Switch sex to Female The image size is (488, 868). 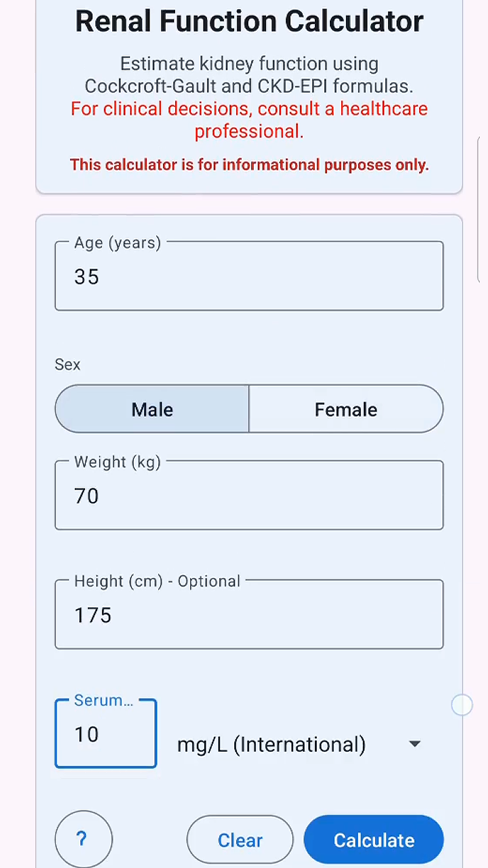tap(346, 409)
